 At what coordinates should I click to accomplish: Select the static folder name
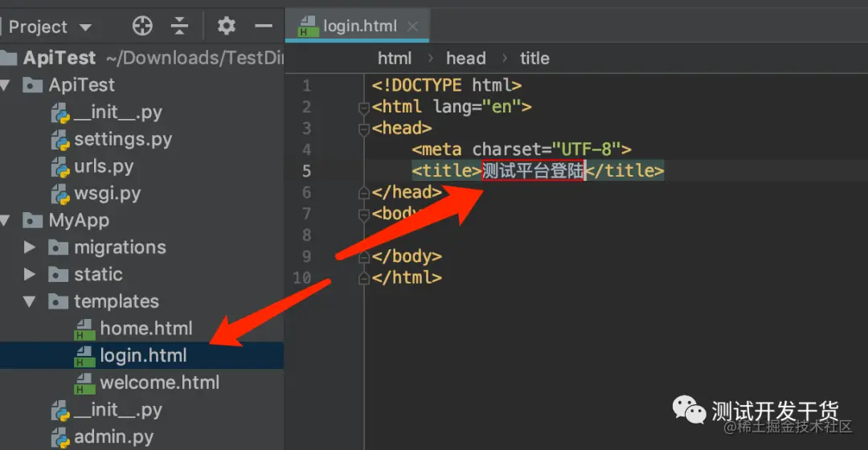[98, 275]
